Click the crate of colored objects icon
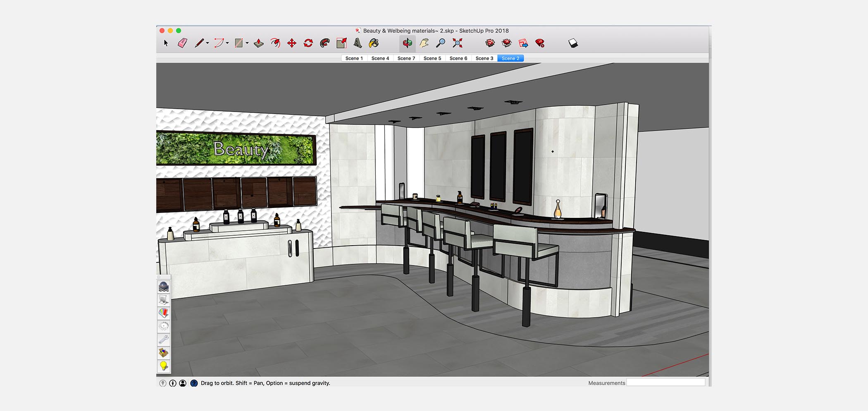This screenshot has width=868, height=411. [164, 353]
